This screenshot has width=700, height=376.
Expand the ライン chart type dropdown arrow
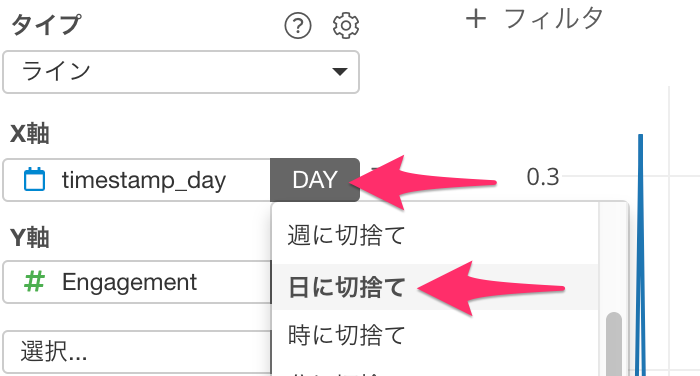pos(340,71)
